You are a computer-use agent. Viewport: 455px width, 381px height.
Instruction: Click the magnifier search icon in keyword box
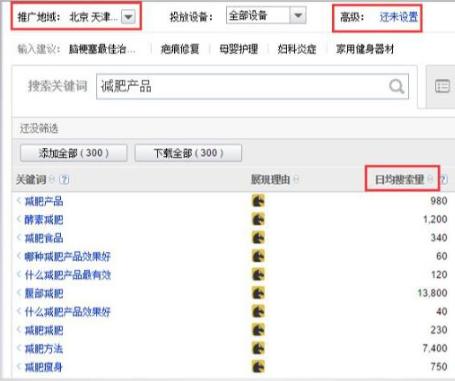click(397, 87)
